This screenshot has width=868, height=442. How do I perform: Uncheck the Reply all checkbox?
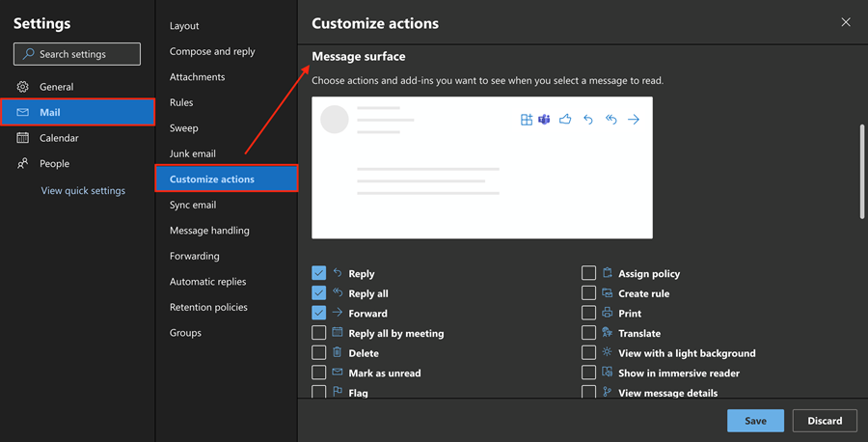319,293
